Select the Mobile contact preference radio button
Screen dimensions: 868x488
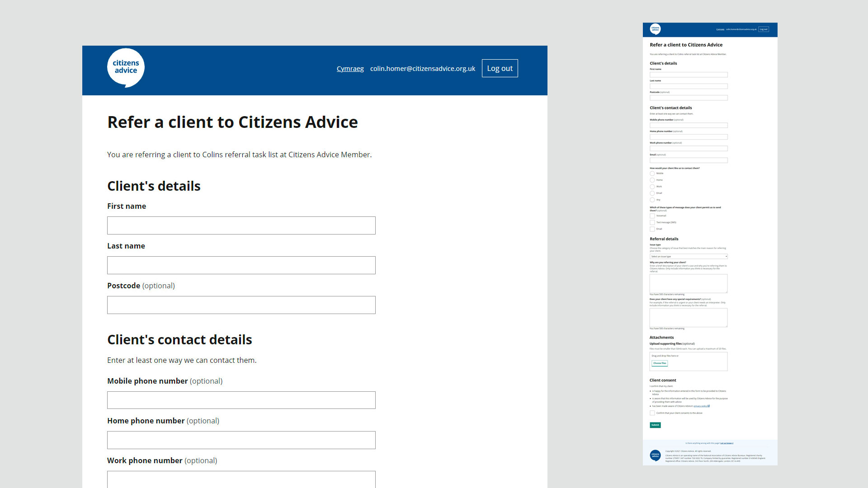[x=652, y=174]
